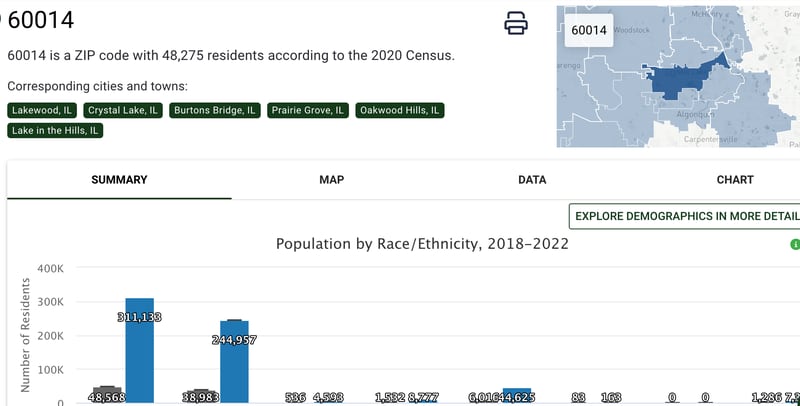Select the Prairie Grove, IL city tag
The image size is (800, 406).
click(x=308, y=110)
